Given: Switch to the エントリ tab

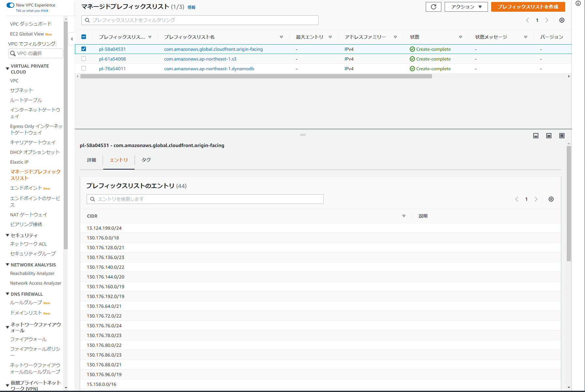Looking at the screenshot, I should point(119,160).
